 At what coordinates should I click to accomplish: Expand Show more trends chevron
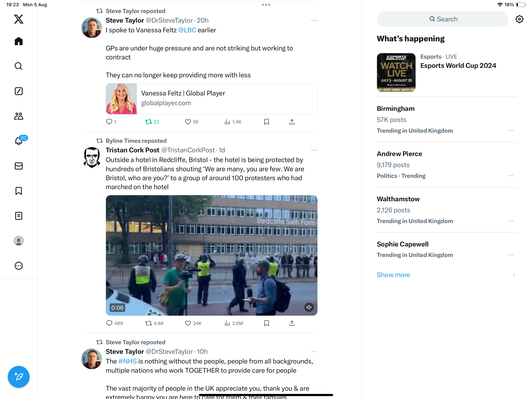point(514,275)
